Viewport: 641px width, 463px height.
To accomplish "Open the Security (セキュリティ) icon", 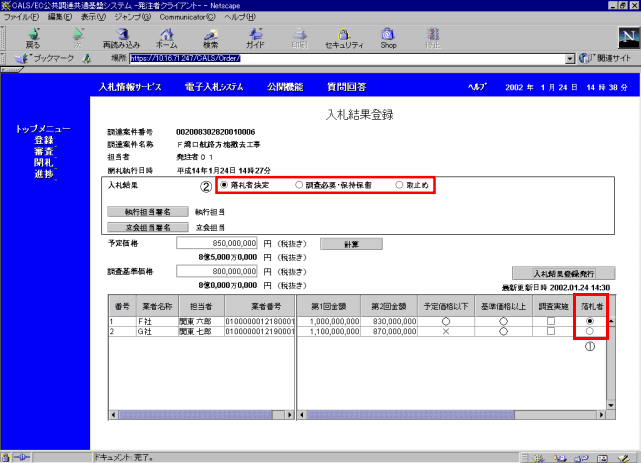I will pos(344,38).
